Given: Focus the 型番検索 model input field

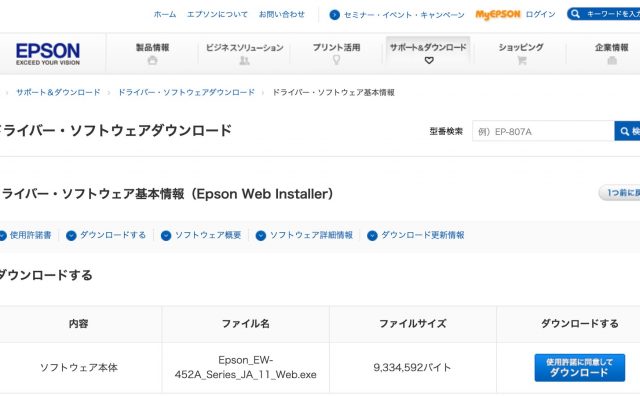Looking at the screenshot, I should point(543,131).
